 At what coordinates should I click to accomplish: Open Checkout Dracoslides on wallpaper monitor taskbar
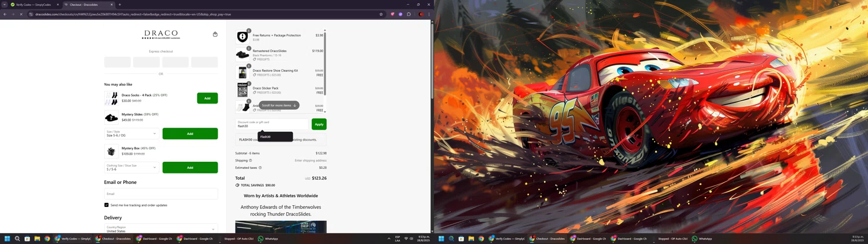(x=547, y=238)
